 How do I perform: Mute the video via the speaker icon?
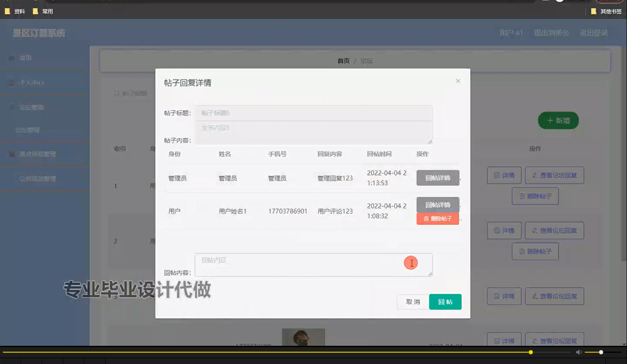[x=578, y=352]
